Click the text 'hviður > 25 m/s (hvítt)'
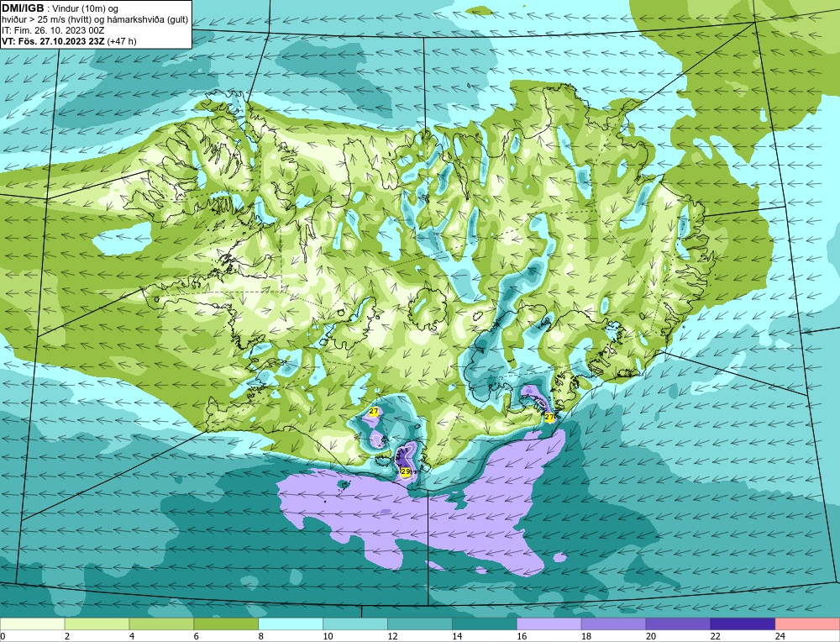This screenshot has height=642, width=840. [47, 20]
